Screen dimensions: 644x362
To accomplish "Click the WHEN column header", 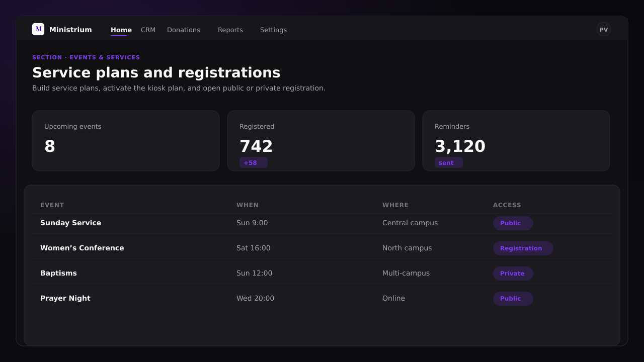I will tap(248, 205).
